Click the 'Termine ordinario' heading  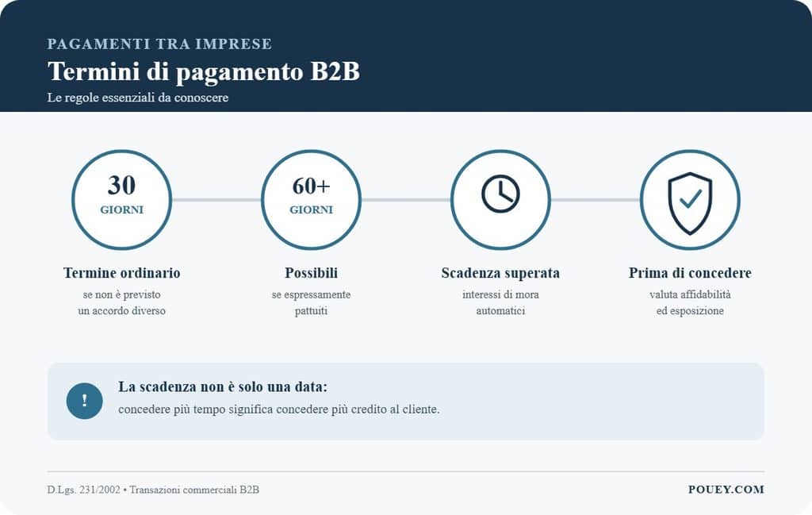click(x=121, y=273)
